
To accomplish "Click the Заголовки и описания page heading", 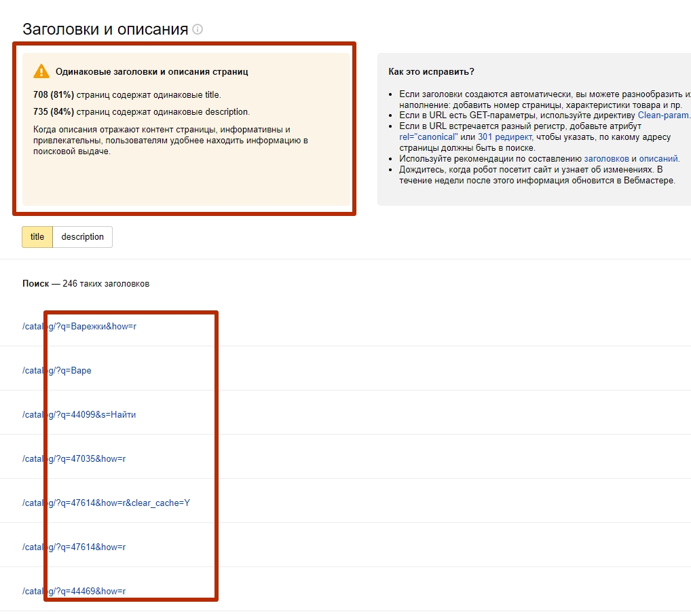I will [105, 29].
